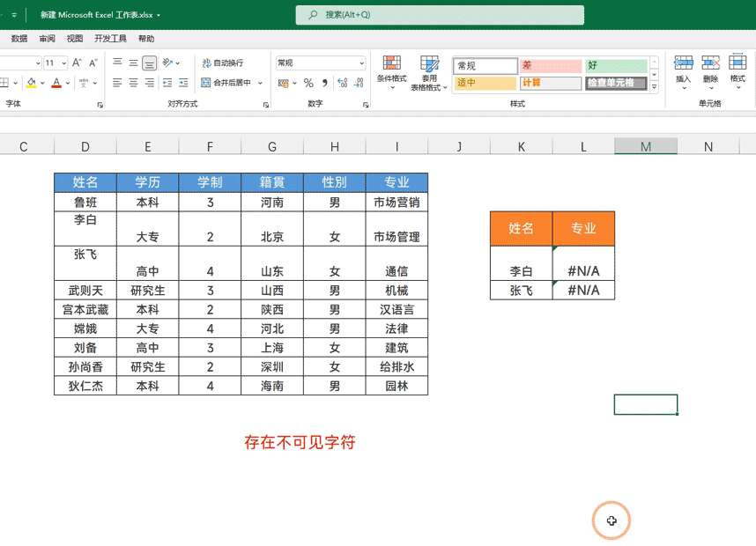The image size is (756, 546).
Task: Select column G header
Action: click(272, 146)
